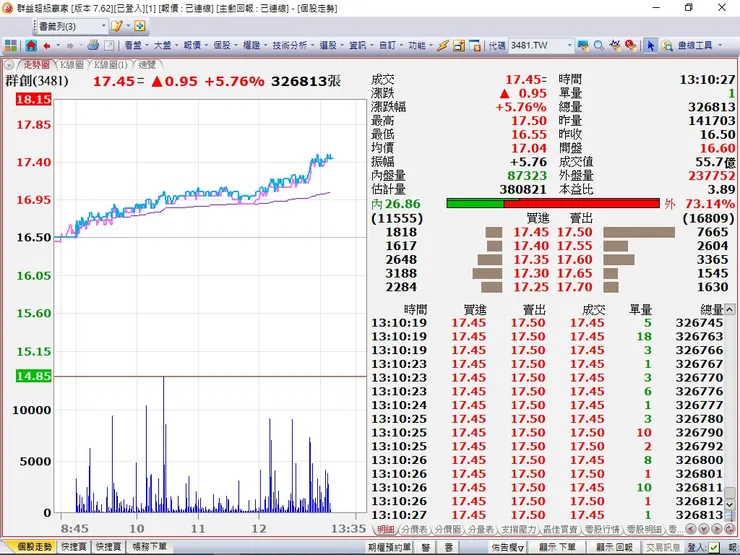
Task: Switch to the 零股明細 tab
Action: [x=644, y=530]
